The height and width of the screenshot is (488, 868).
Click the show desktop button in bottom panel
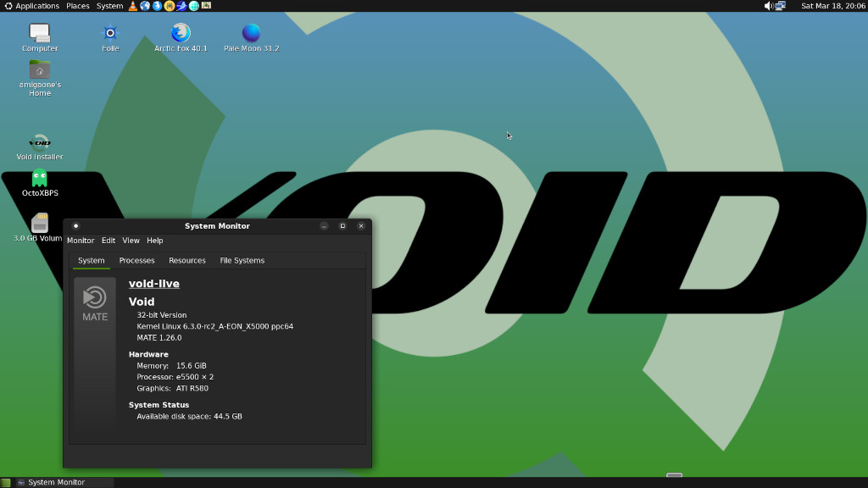pos(6,482)
